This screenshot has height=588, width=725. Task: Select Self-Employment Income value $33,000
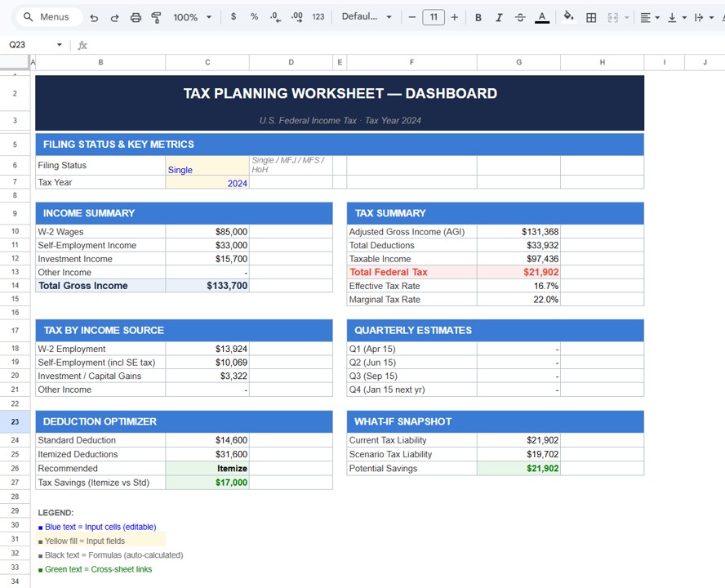coord(207,245)
